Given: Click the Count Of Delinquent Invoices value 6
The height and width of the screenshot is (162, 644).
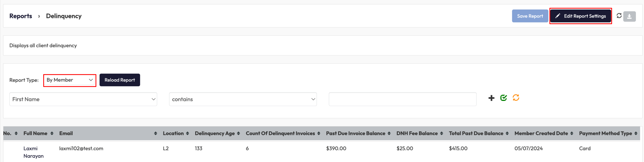Looking at the screenshot, I should coord(247,148).
